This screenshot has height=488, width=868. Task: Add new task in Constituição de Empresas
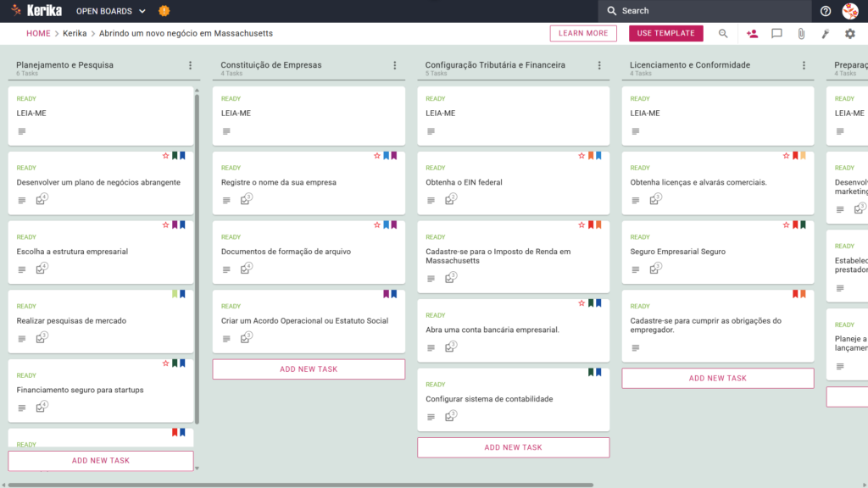coord(309,369)
